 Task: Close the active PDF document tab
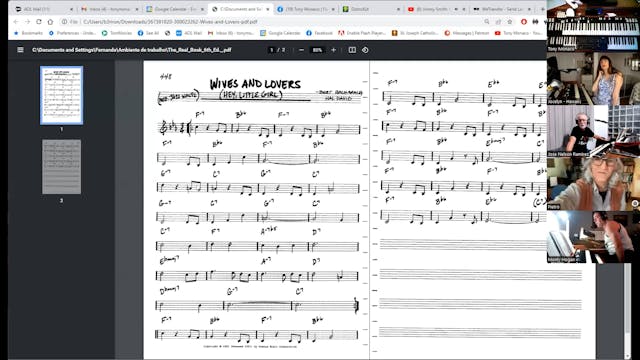[x=268, y=9]
